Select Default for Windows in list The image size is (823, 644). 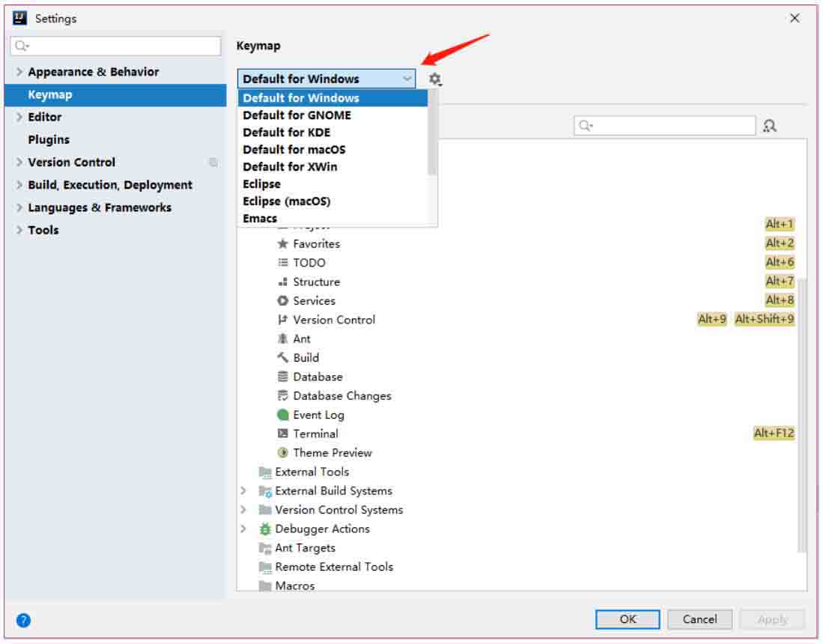point(332,98)
